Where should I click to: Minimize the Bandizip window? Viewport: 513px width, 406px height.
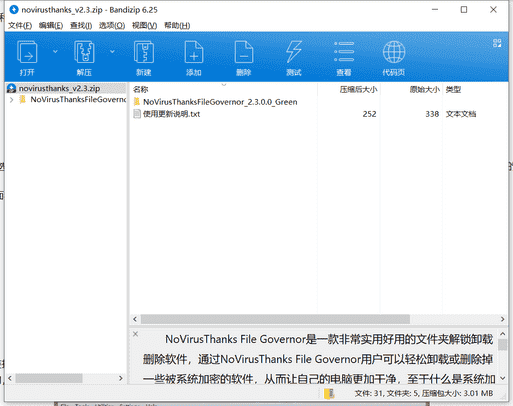[x=435, y=10]
